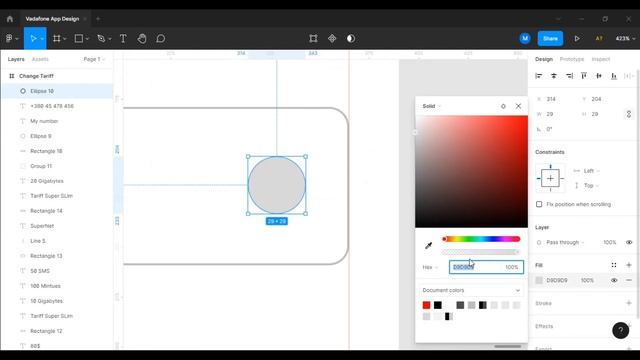Open the Figma main menu icon
The image size is (640, 360).
[9, 38]
